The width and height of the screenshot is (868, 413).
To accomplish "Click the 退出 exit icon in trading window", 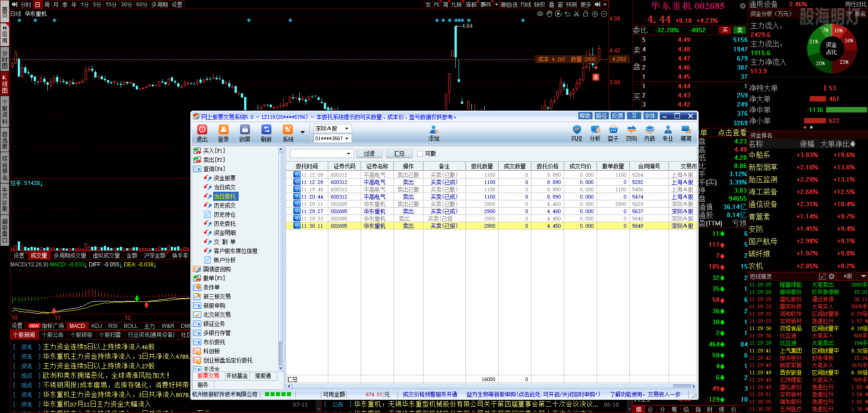I will click(x=202, y=133).
